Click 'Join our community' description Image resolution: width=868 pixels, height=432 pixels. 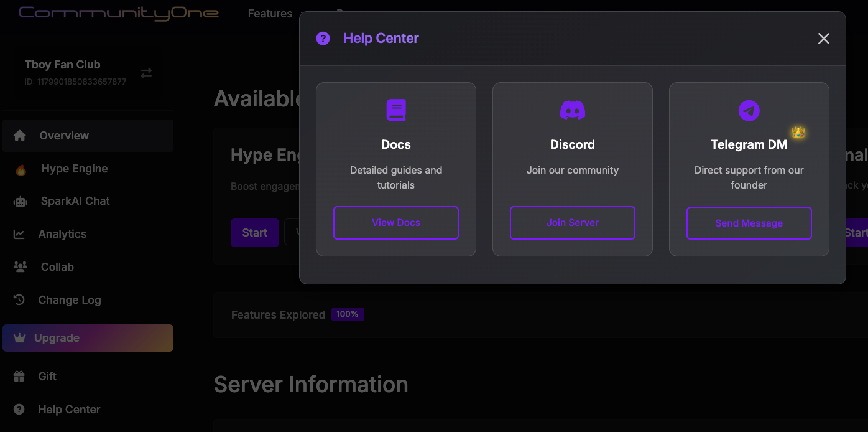[573, 170]
